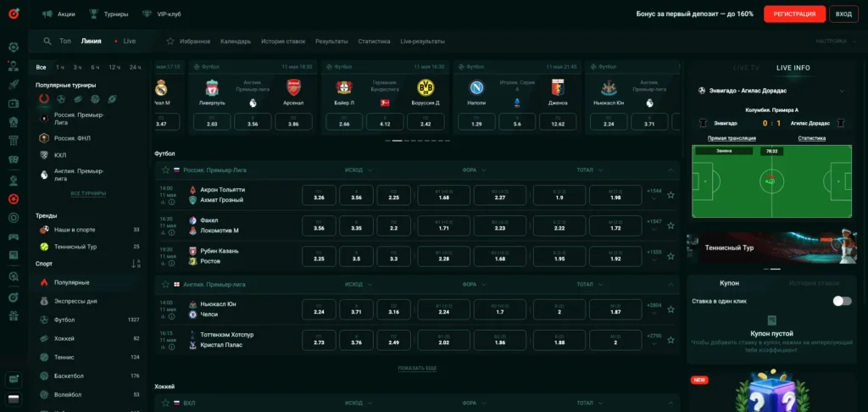Image resolution: width=868 pixels, height=412 pixels.
Task: Star the Акрон Тольятти match
Action: click(x=670, y=195)
